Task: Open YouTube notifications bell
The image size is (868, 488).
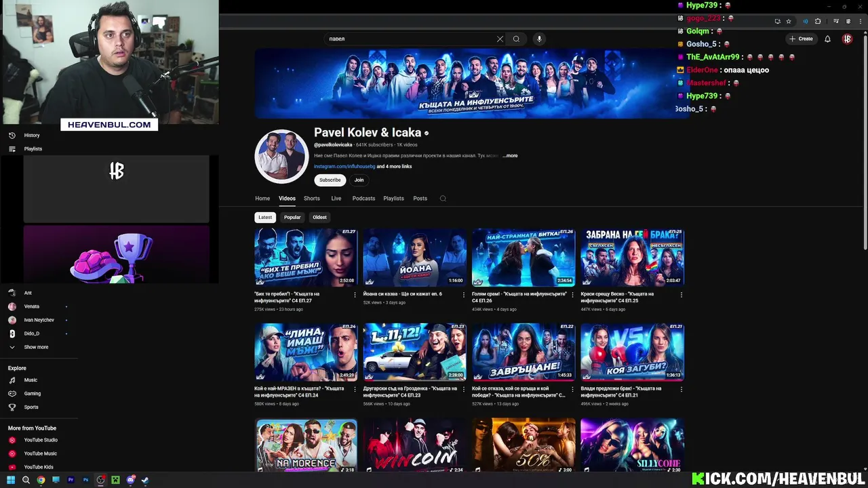Action: pyautogui.click(x=827, y=39)
